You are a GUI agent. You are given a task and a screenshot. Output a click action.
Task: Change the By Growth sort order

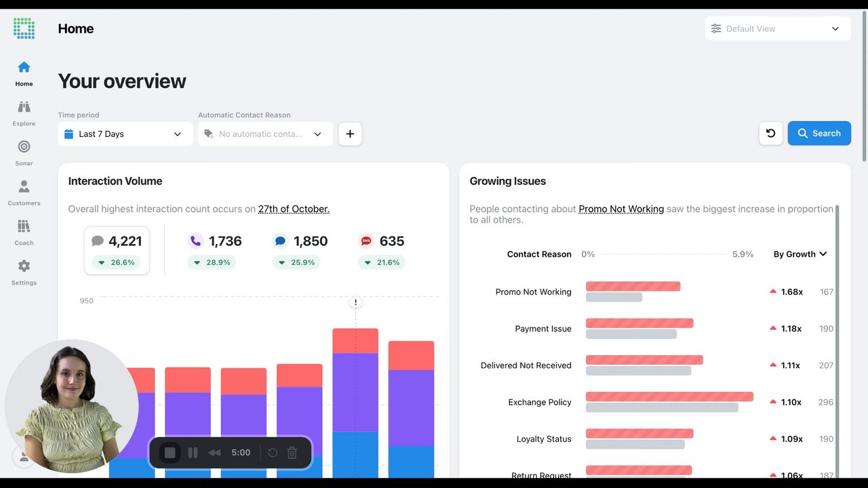(x=800, y=254)
